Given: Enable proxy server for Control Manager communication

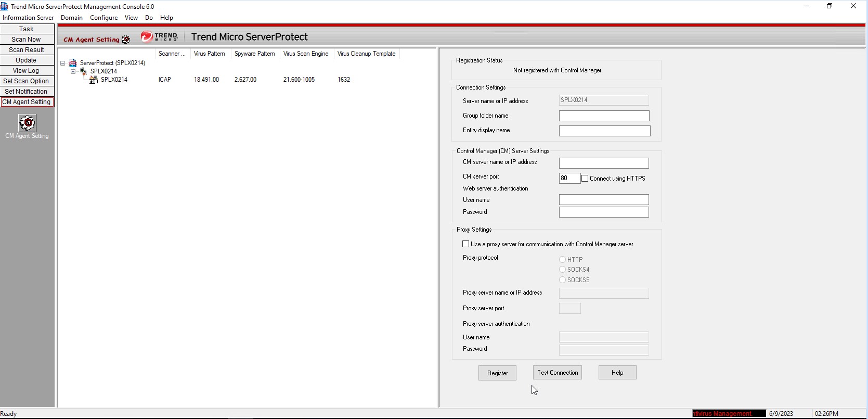Looking at the screenshot, I should (466, 244).
